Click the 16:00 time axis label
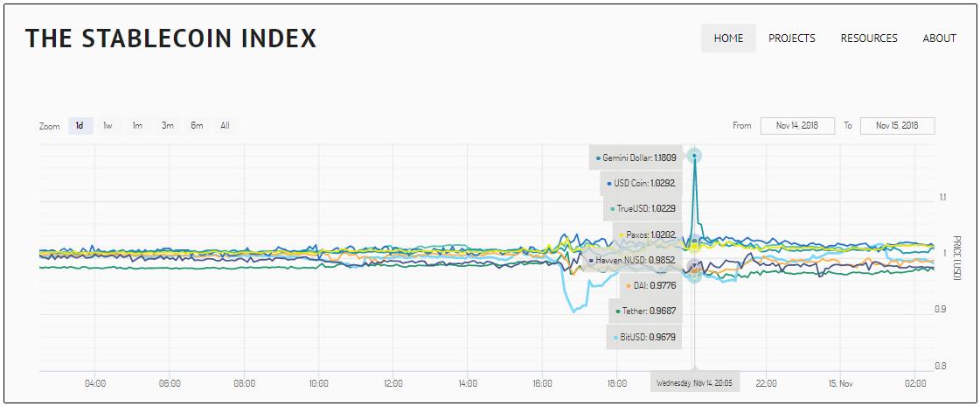 pos(543,383)
